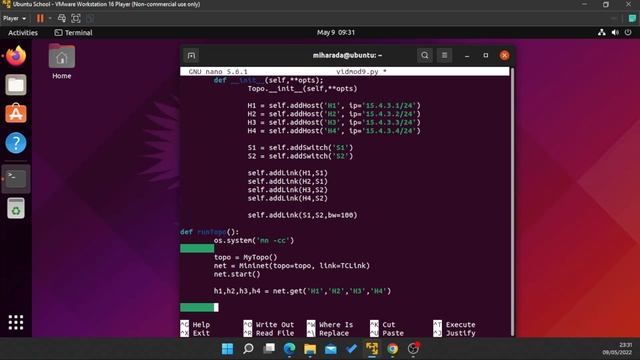
Task: Click the 'GNU nano 5.6.1' header text
Action: tap(218, 71)
